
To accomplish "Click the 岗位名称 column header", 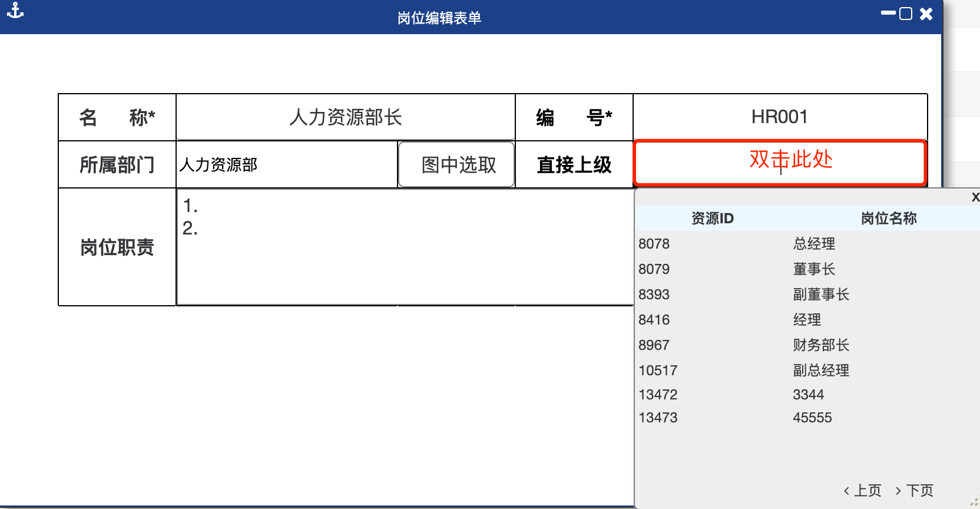I will [888, 219].
